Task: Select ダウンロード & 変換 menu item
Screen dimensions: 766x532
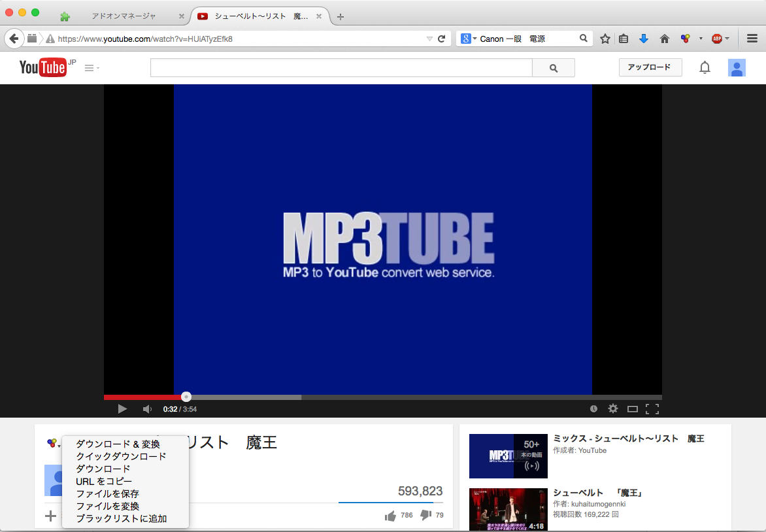Action: tap(118, 444)
